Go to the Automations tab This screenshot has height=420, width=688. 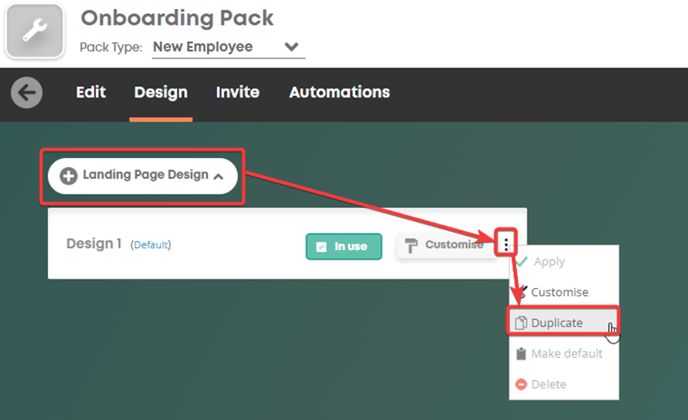[x=339, y=92]
